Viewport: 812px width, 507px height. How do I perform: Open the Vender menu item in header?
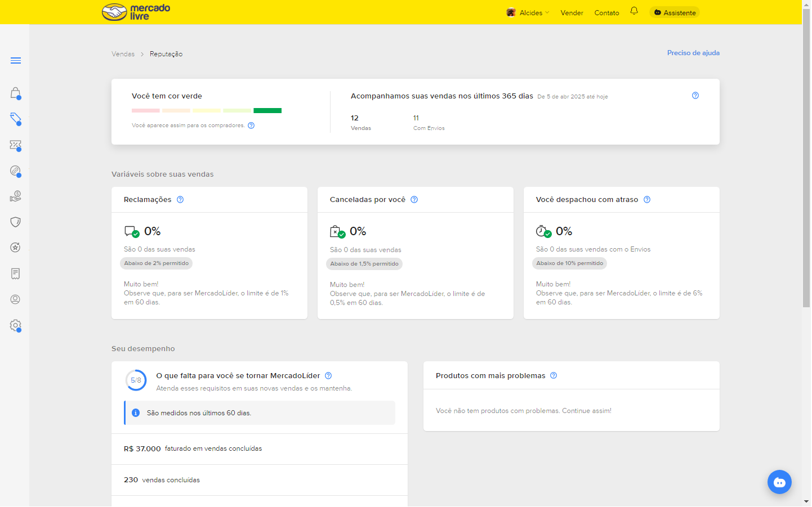pyautogui.click(x=572, y=12)
